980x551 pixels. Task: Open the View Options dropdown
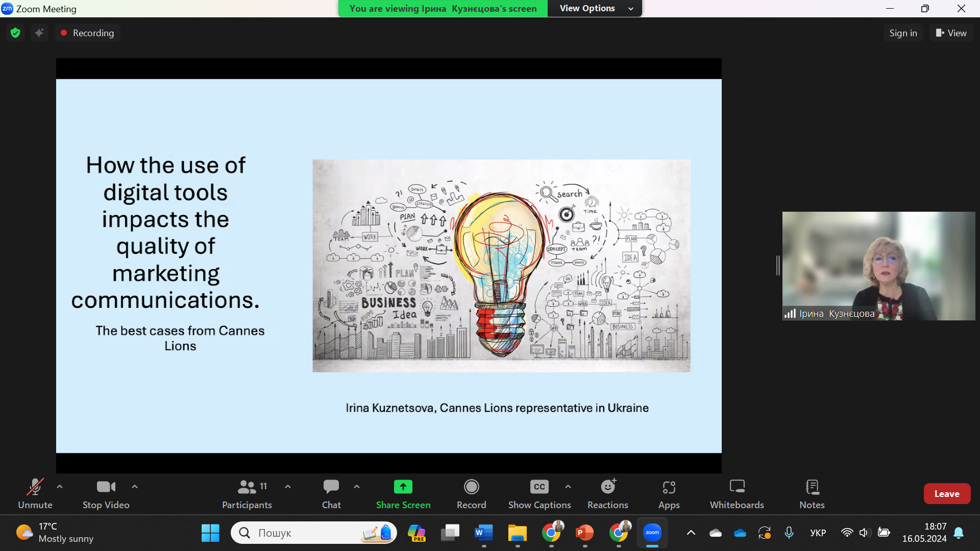[x=595, y=8]
